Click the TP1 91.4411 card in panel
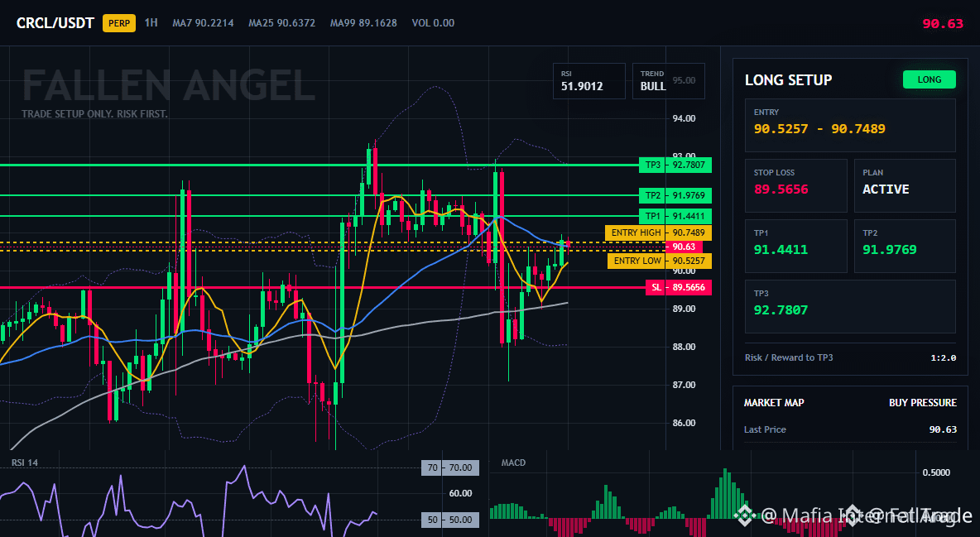The image size is (980, 537). 795,246
